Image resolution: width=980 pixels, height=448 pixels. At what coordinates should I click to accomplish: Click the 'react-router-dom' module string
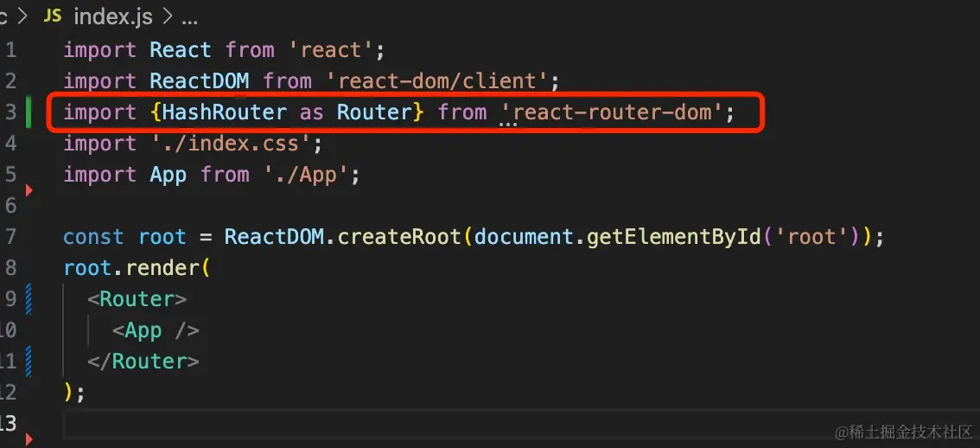click(612, 112)
